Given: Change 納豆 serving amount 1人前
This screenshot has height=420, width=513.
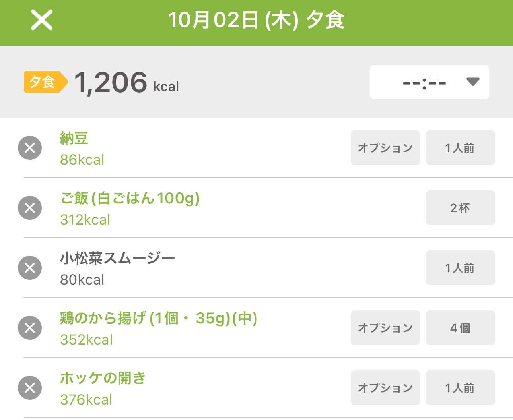Looking at the screenshot, I should pos(460,148).
